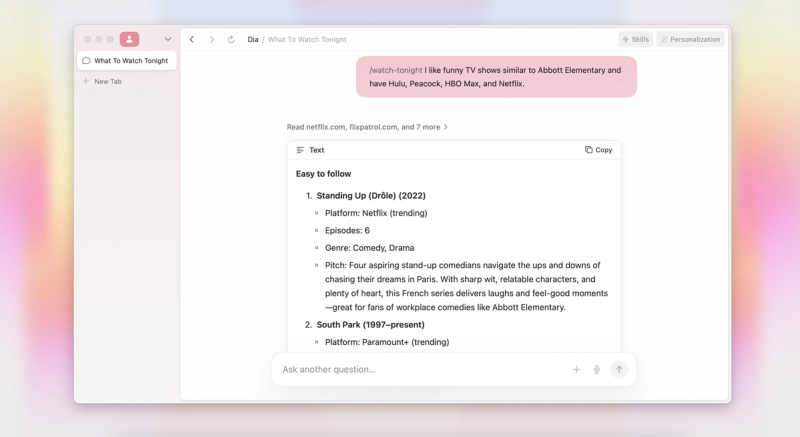
Task: Go back with the left arrow
Action: [192, 39]
